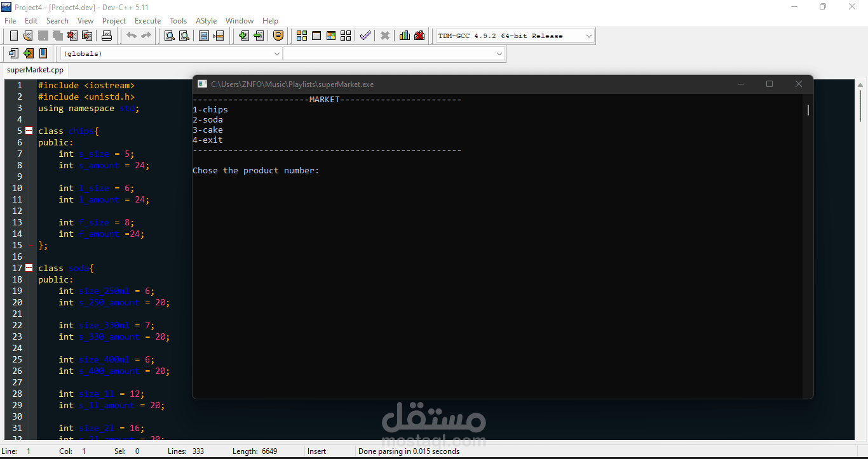Image resolution: width=868 pixels, height=459 pixels.
Task: Open the AStyle menu
Action: [206, 21]
